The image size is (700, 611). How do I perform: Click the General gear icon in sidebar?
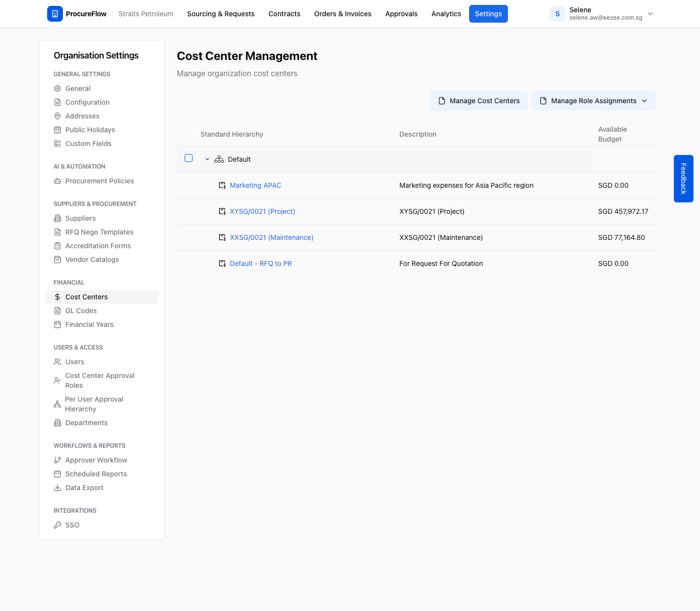[57, 88]
